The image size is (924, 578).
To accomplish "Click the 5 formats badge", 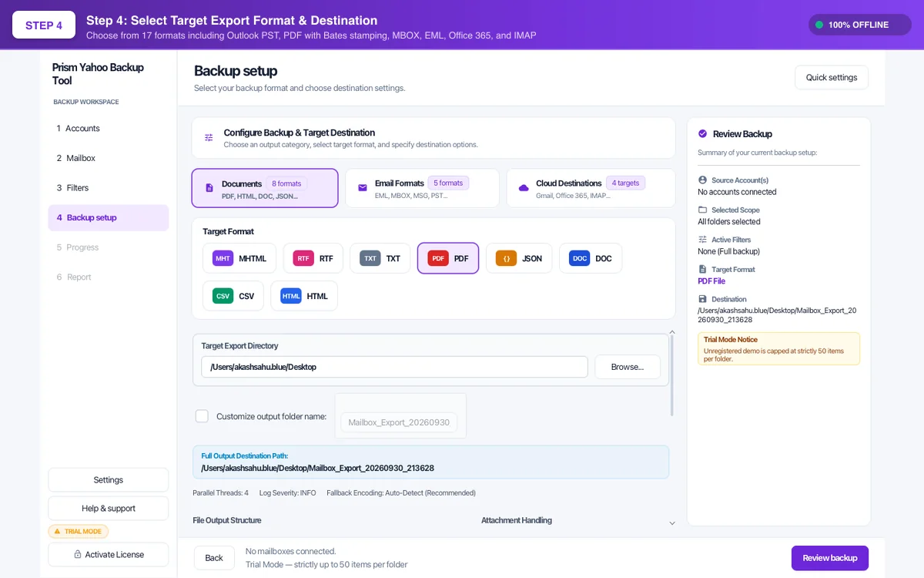I will (x=448, y=183).
